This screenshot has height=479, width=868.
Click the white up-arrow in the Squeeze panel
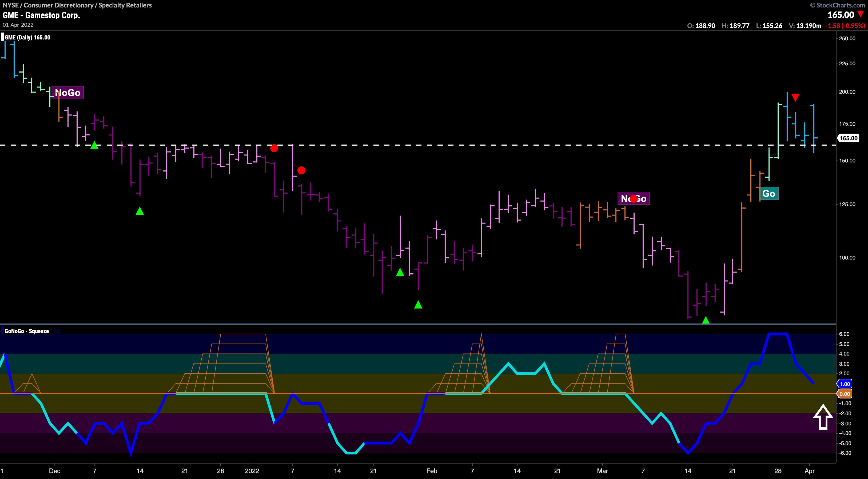[823, 417]
